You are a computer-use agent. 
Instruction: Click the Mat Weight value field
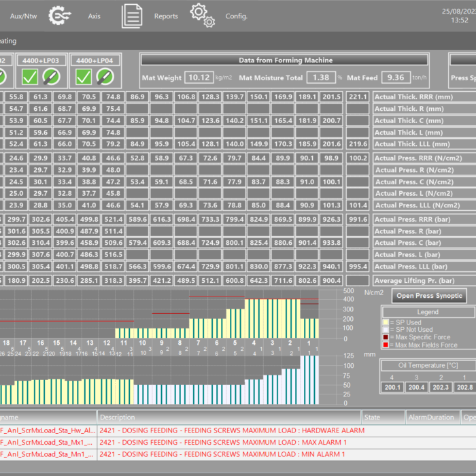coord(199,78)
